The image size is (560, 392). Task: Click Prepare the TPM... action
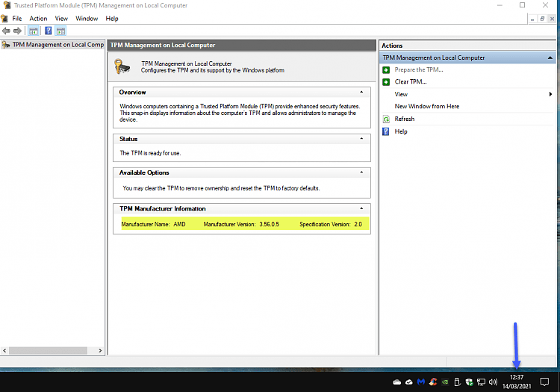[x=419, y=69]
